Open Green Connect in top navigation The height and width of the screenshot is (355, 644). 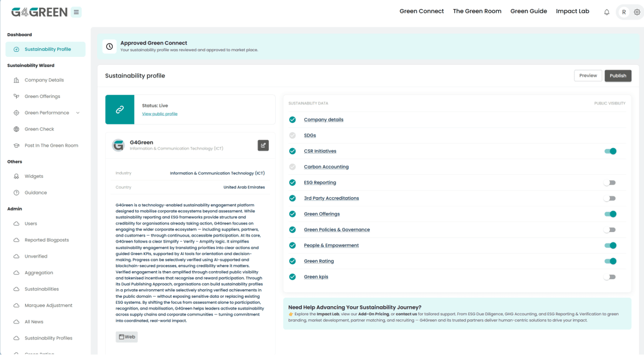pos(422,11)
